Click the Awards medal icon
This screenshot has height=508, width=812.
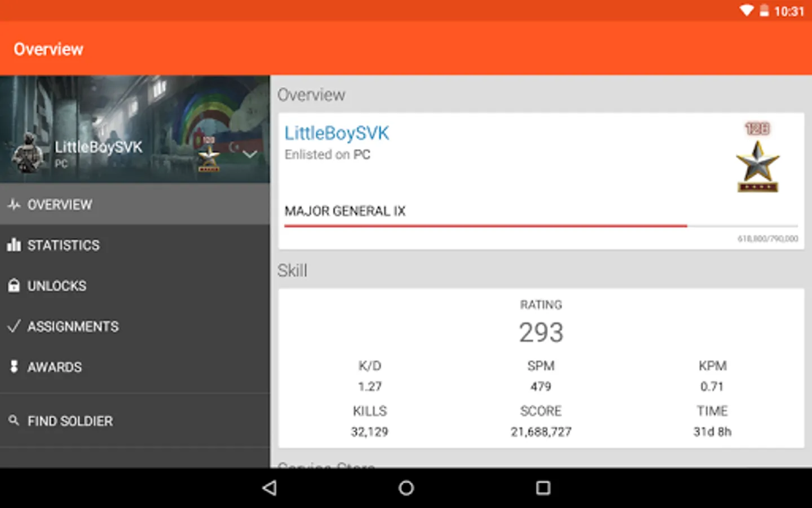coord(14,366)
